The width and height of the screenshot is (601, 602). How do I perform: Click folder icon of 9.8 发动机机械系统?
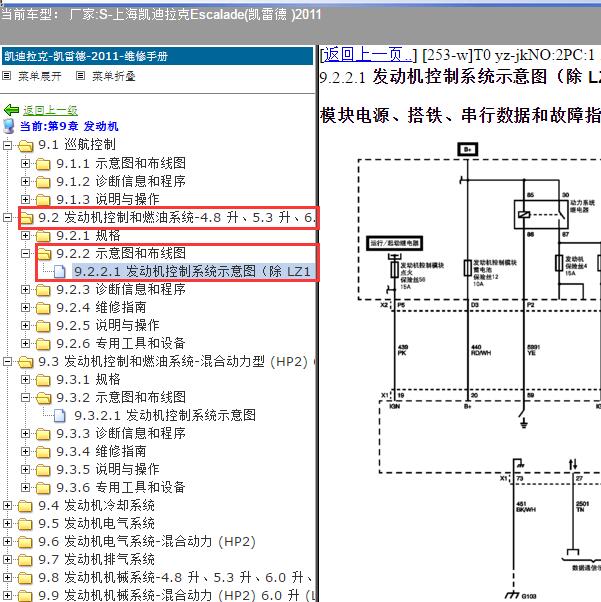coord(25,578)
